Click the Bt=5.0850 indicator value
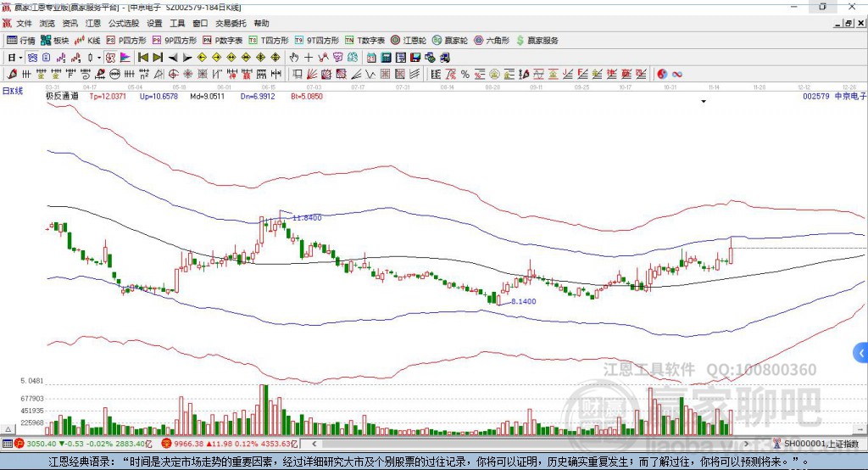 [307, 96]
